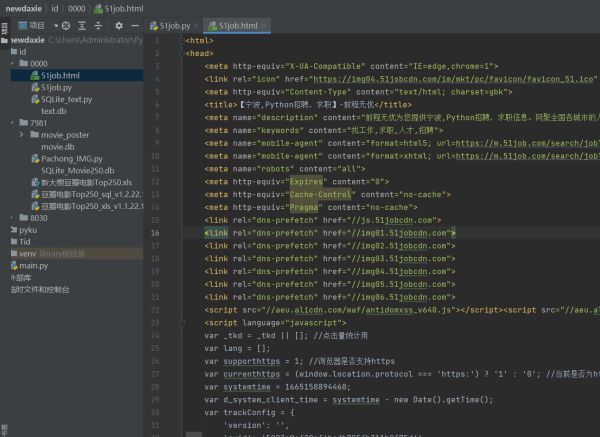Fold the head tag in editor gutter
Viewport: 600px width, 437px height.
coord(183,52)
